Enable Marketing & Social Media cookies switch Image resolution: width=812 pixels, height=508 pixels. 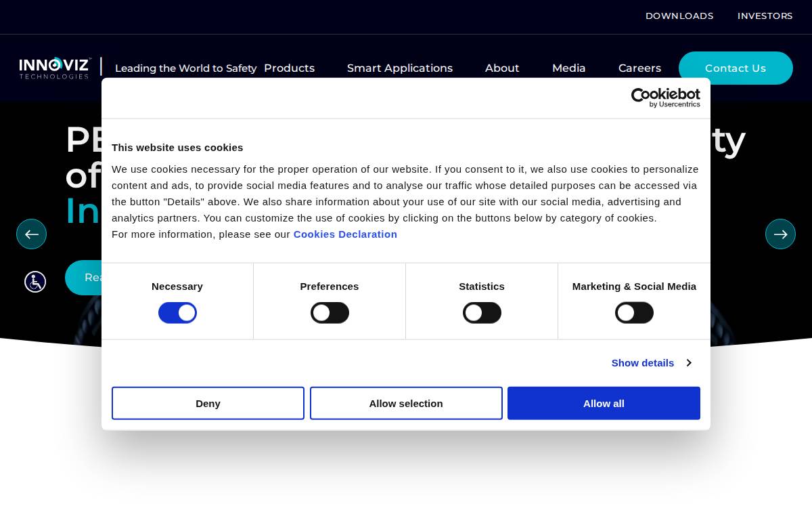(x=634, y=313)
